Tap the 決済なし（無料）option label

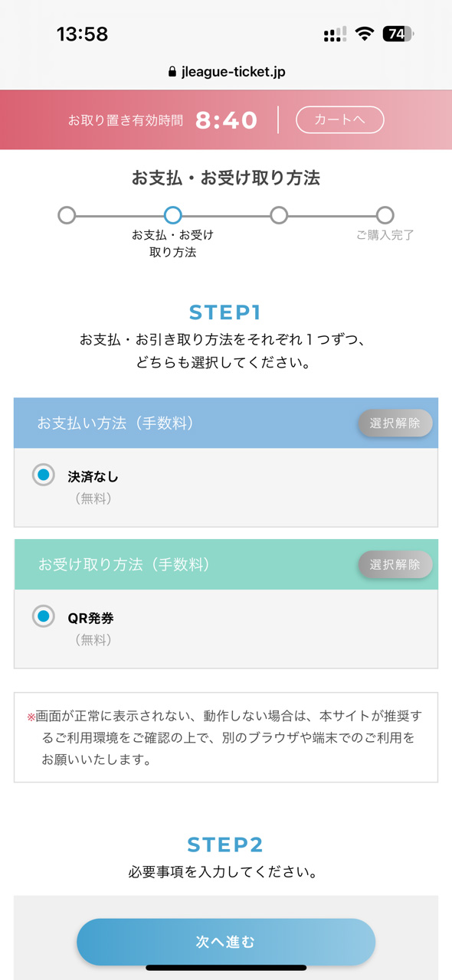tap(93, 487)
